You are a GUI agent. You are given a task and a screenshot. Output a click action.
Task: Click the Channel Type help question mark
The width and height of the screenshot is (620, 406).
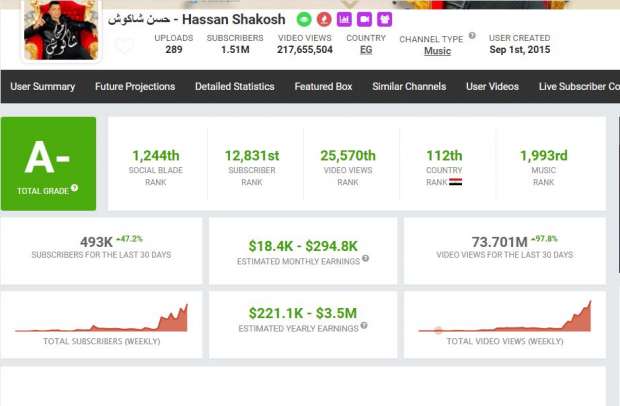coord(472,36)
